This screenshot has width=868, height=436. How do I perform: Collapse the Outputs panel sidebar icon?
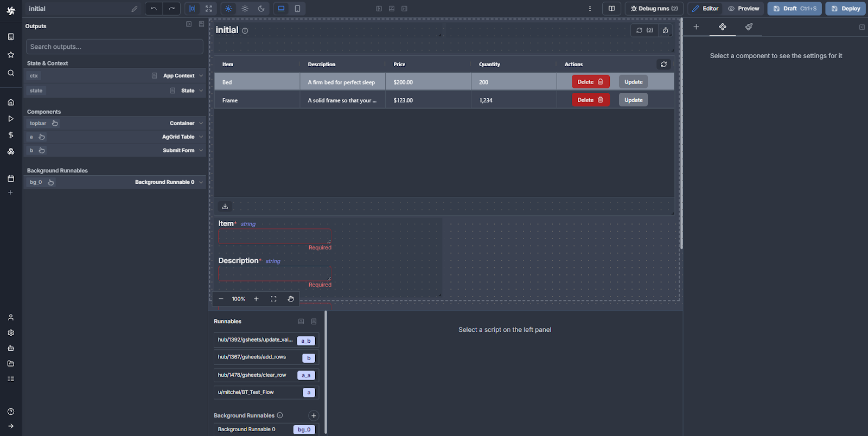coord(189,24)
